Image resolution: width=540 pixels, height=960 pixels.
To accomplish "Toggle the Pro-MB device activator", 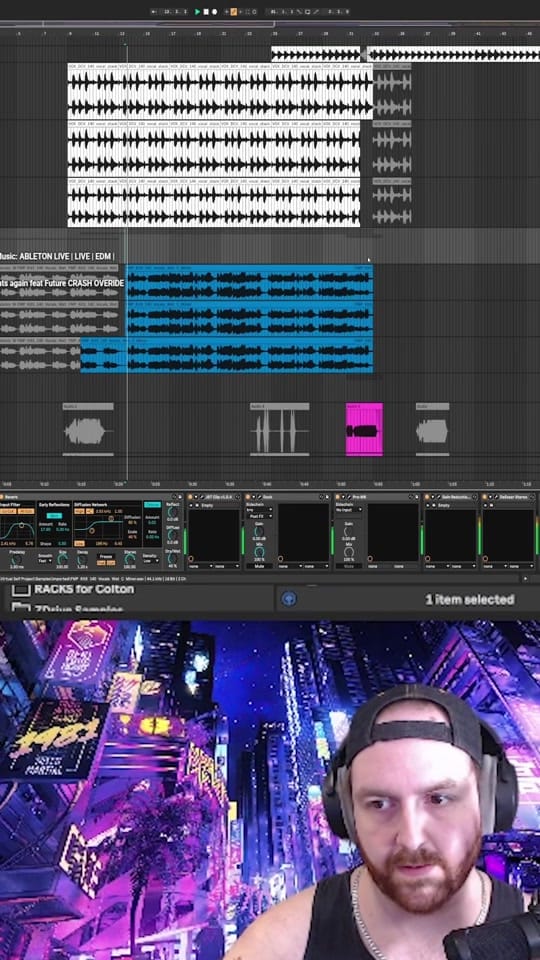I will coord(337,497).
